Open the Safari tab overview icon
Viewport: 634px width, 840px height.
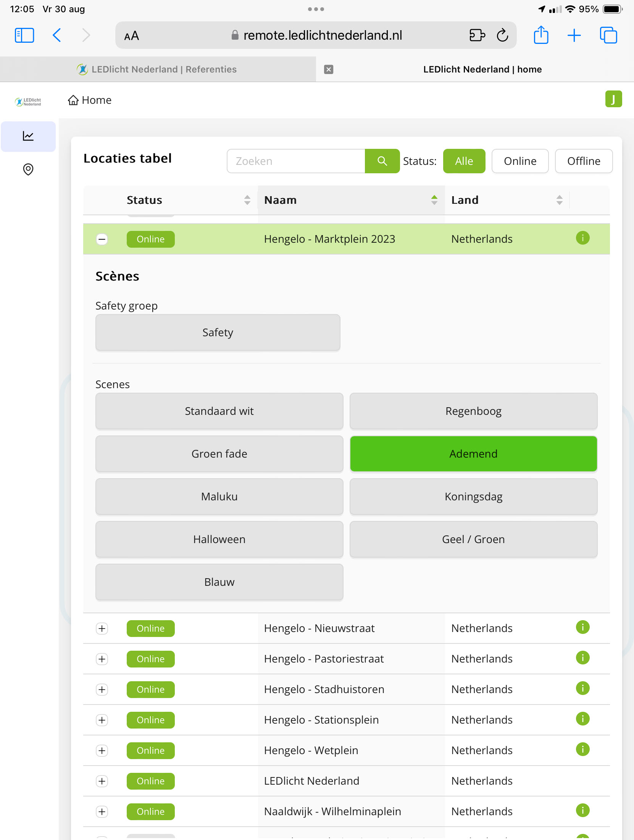[x=608, y=35]
